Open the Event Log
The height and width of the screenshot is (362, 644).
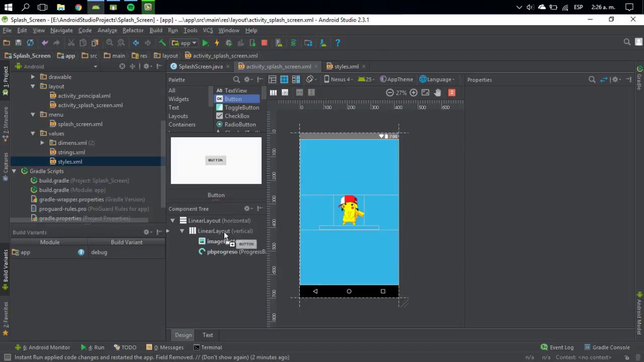557,347
